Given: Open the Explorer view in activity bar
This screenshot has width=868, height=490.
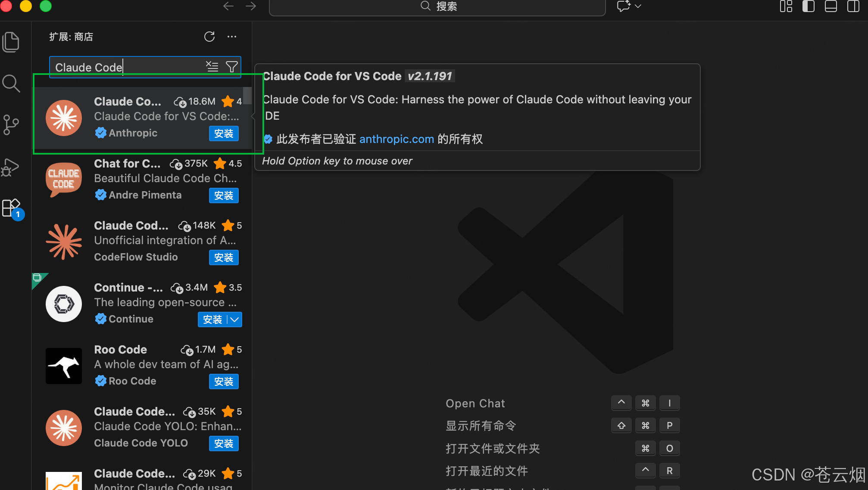Looking at the screenshot, I should click(x=11, y=42).
